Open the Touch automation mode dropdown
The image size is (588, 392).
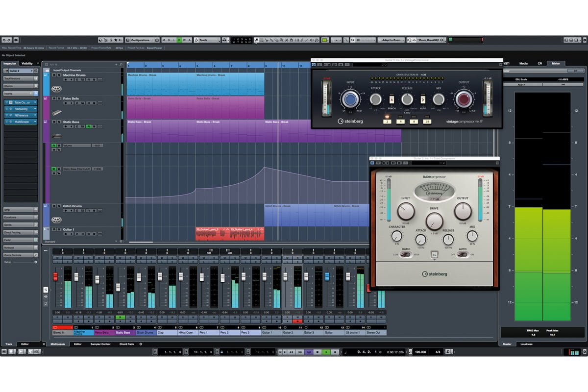pos(210,40)
